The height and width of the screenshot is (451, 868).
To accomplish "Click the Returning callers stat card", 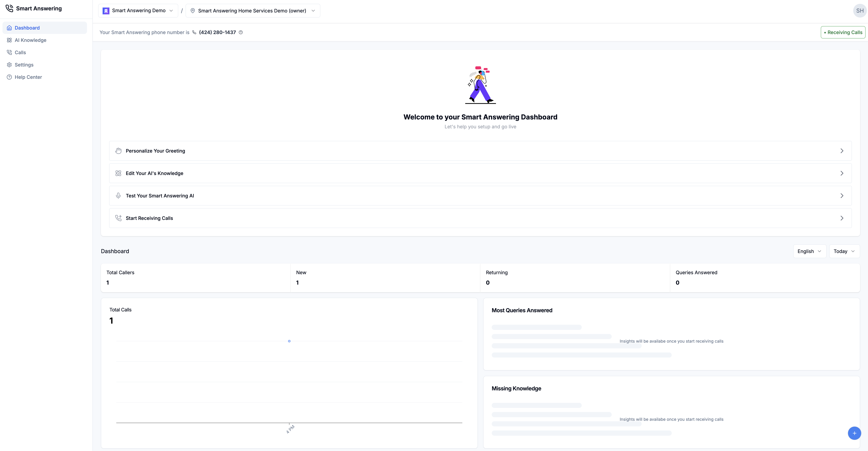I will [575, 278].
